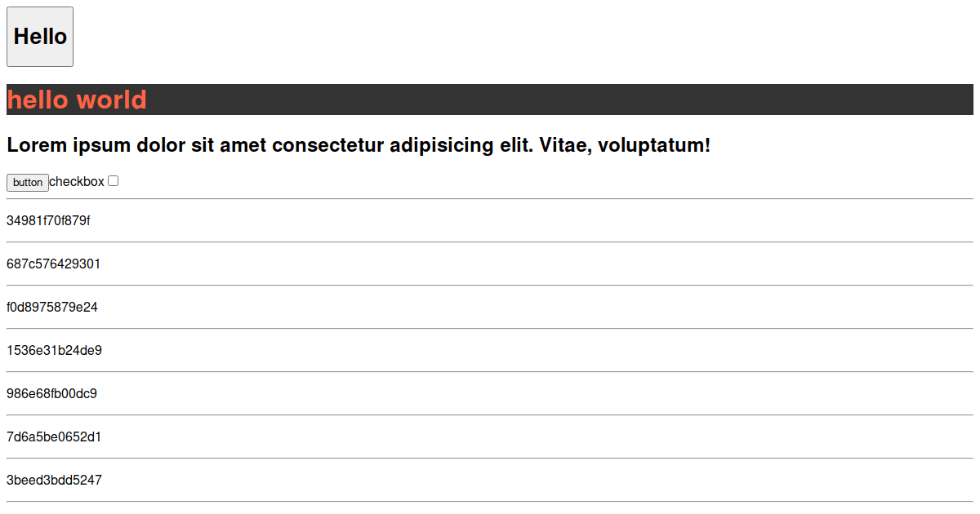Choose the 3beed3bdd5247 list entry
980x514 pixels.
[x=54, y=481]
